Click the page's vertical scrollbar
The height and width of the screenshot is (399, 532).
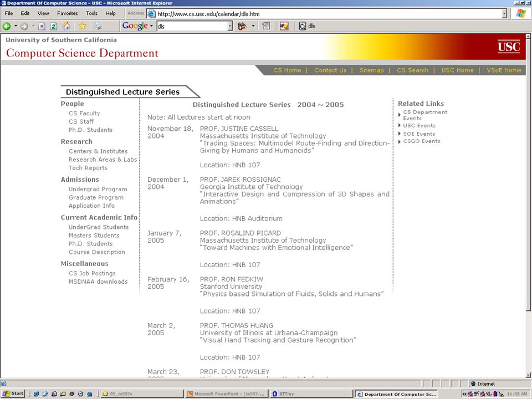tap(528, 206)
